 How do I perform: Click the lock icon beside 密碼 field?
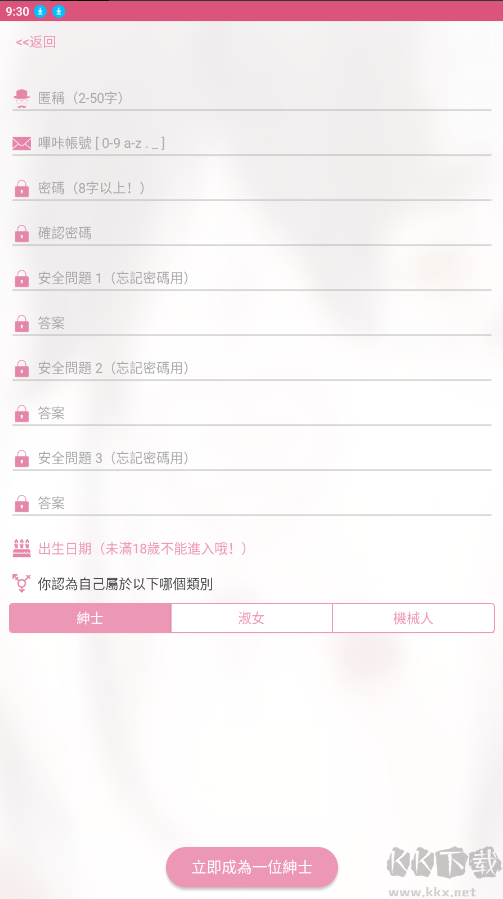tap(22, 189)
